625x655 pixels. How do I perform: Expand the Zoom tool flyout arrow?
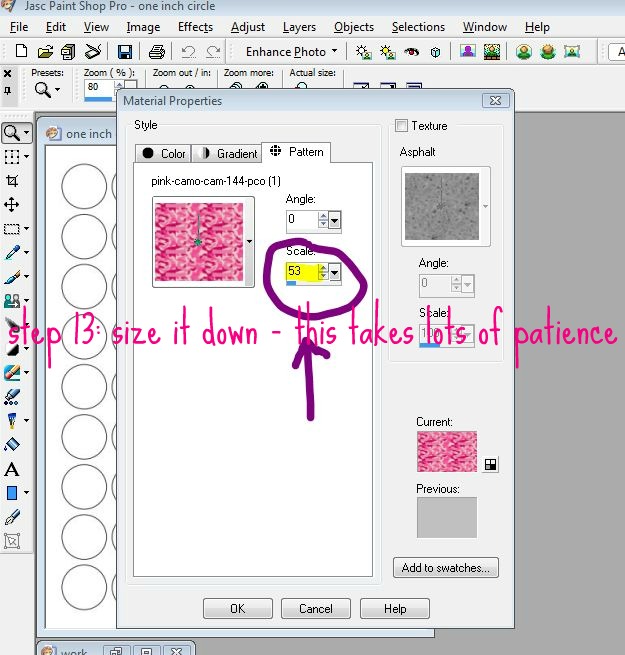click(26, 133)
